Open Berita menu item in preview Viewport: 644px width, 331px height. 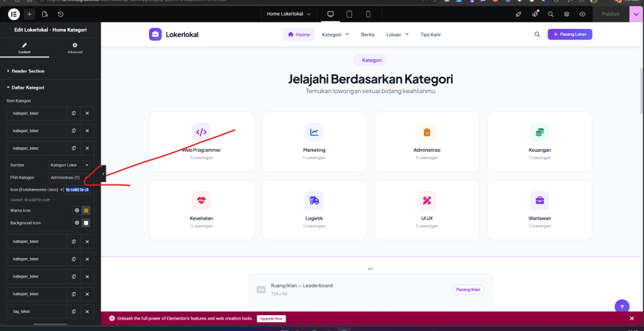coord(367,35)
